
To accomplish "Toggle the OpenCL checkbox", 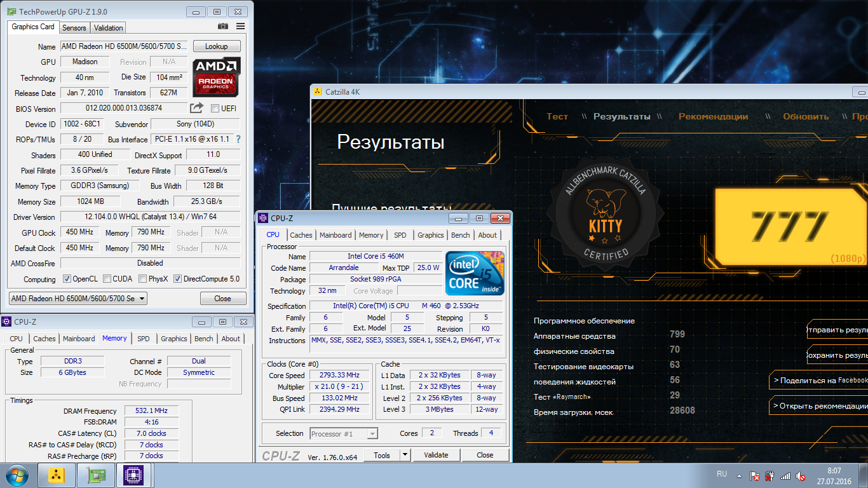I will (x=67, y=279).
